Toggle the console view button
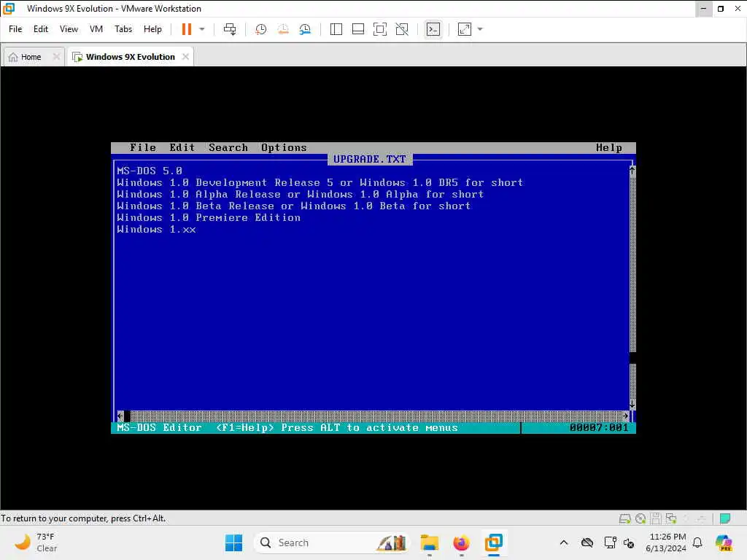 pos(433,29)
